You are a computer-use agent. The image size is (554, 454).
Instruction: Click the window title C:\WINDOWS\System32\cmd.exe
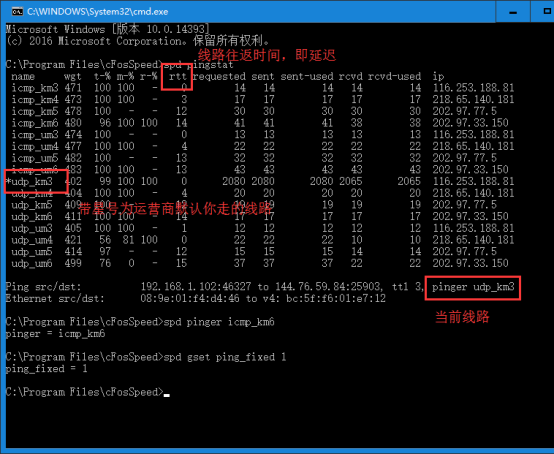click(x=98, y=12)
